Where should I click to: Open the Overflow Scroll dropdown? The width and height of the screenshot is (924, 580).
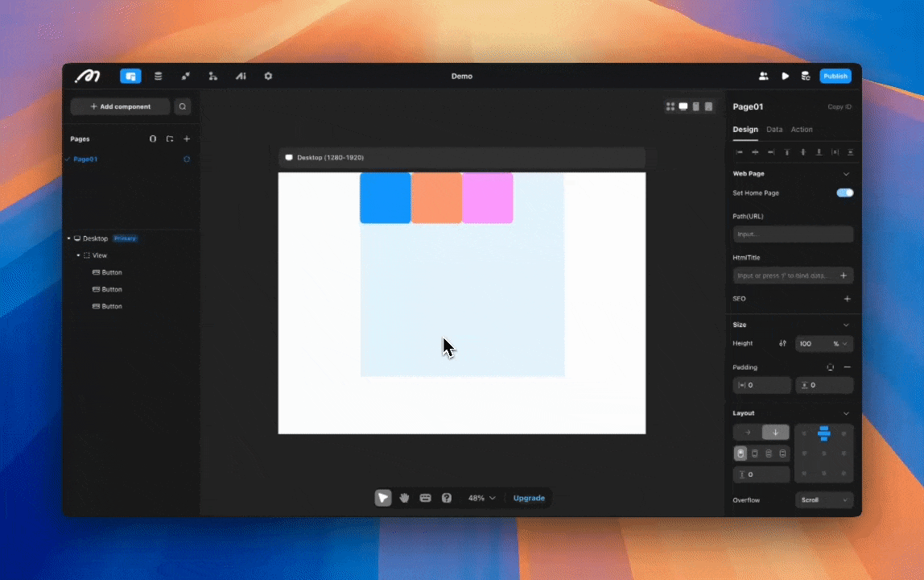click(824, 500)
